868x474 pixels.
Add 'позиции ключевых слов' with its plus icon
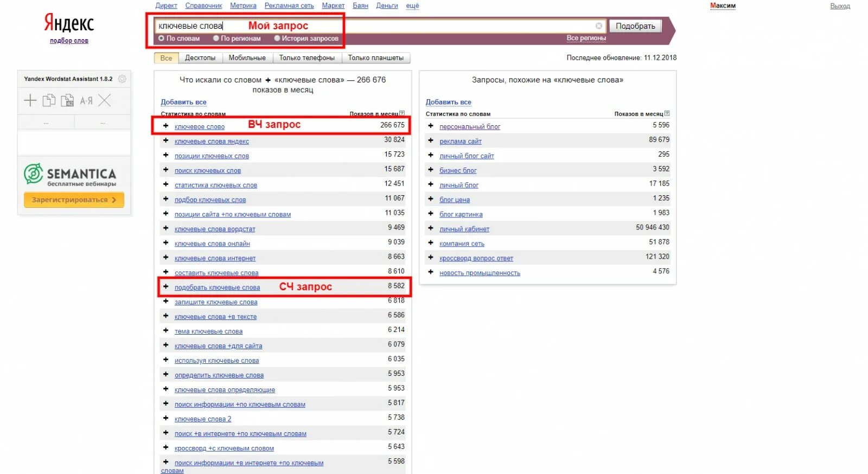click(166, 155)
